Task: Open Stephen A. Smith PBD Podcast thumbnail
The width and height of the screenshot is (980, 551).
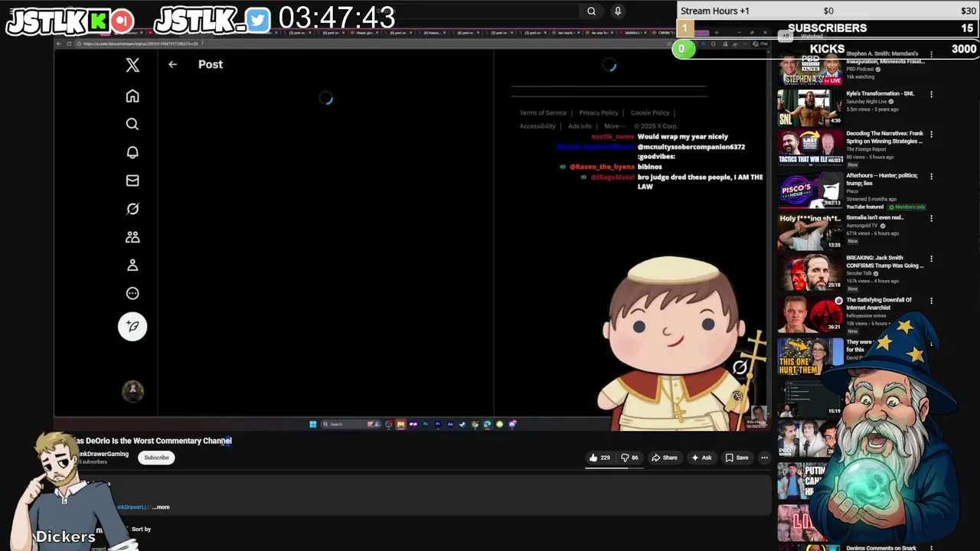Action: pyautogui.click(x=810, y=68)
